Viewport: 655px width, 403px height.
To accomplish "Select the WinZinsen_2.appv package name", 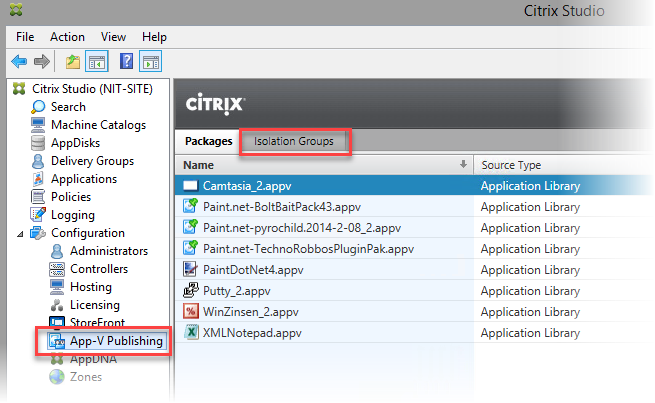I will (x=251, y=312).
